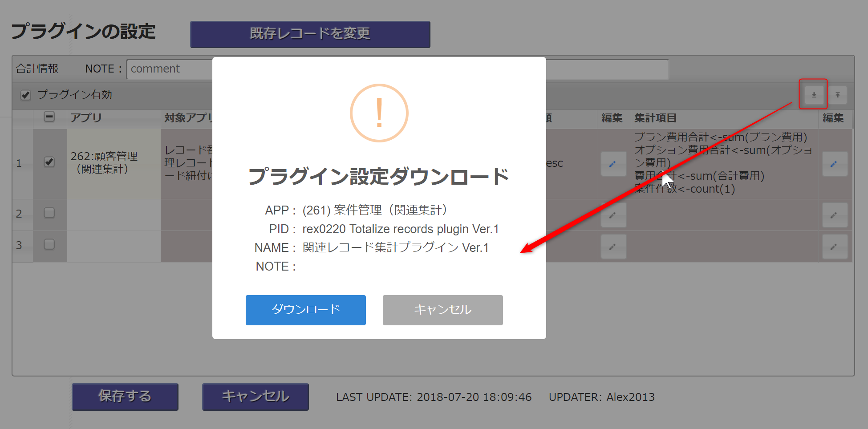Click the LAST UPDATE timestamp text
Viewport: 868px width, 429px height.
[x=434, y=397]
